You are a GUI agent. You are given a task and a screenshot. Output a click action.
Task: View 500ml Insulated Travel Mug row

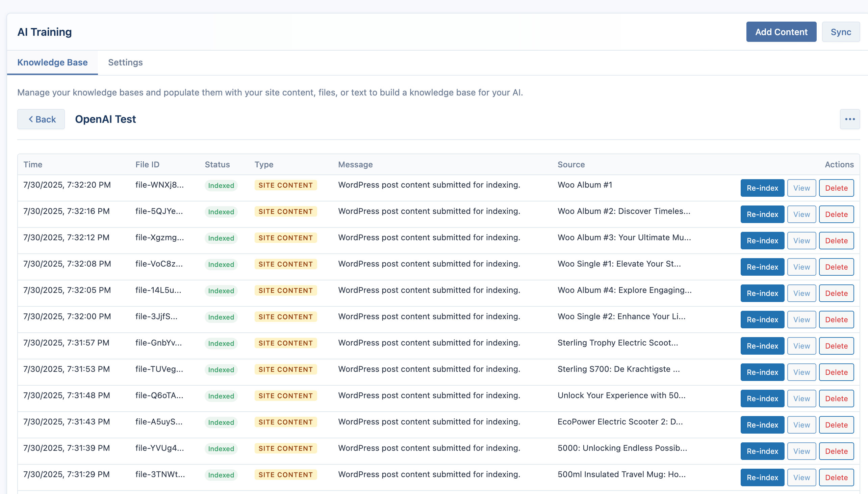[x=801, y=477]
